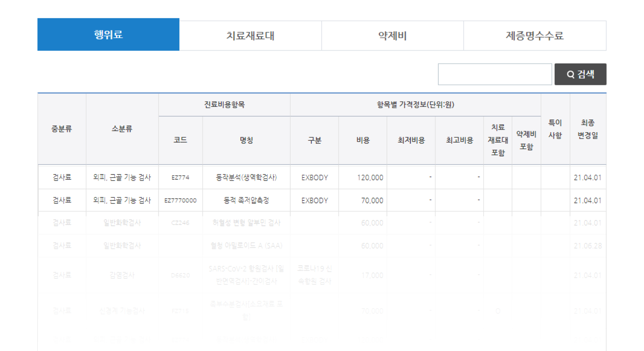Click 검사료 in the EZ774 row
Viewport: 644px width, 351px height.
pos(62,177)
